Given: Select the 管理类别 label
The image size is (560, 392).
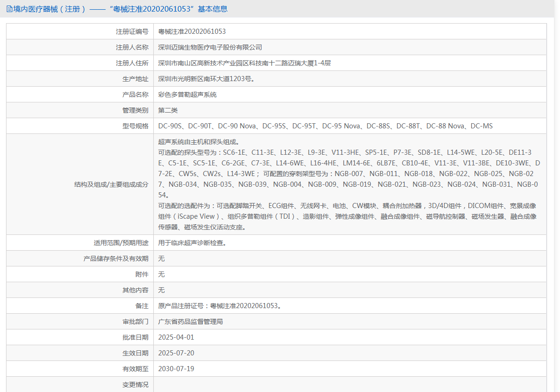Looking at the screenshot, I should click(135, 110).
